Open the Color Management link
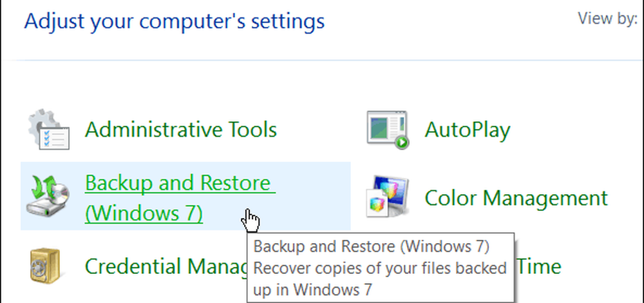 516,197
